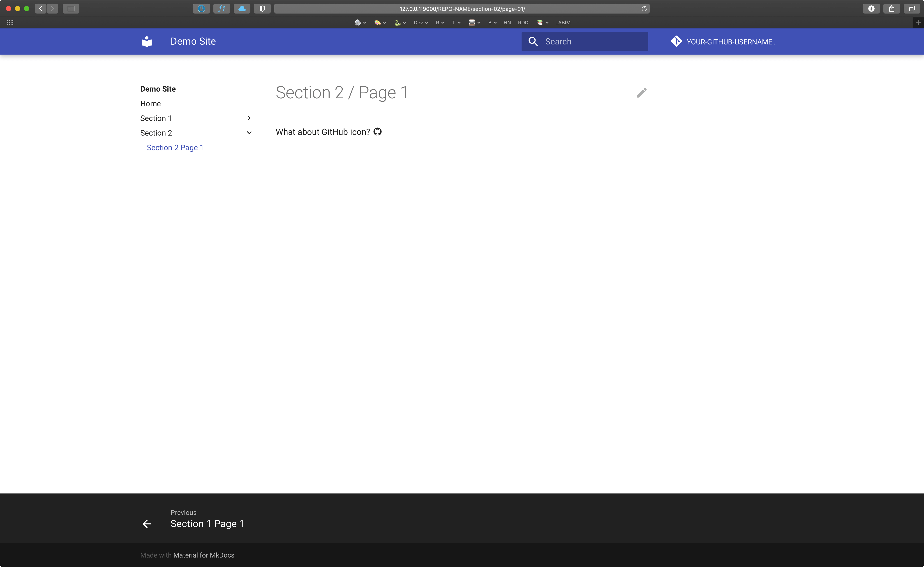Open the RDD bookmark

pyautogui.click(x=523, y=23)
